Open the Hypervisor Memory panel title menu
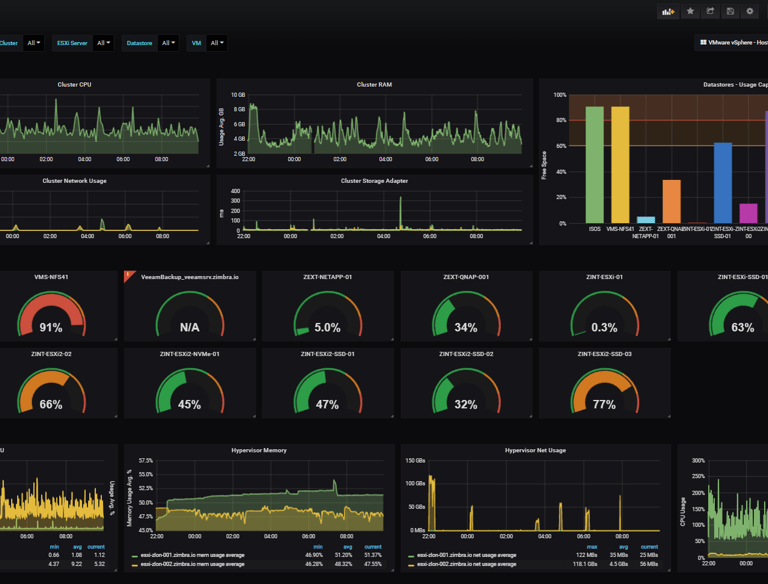 click(x=259, y=450)
